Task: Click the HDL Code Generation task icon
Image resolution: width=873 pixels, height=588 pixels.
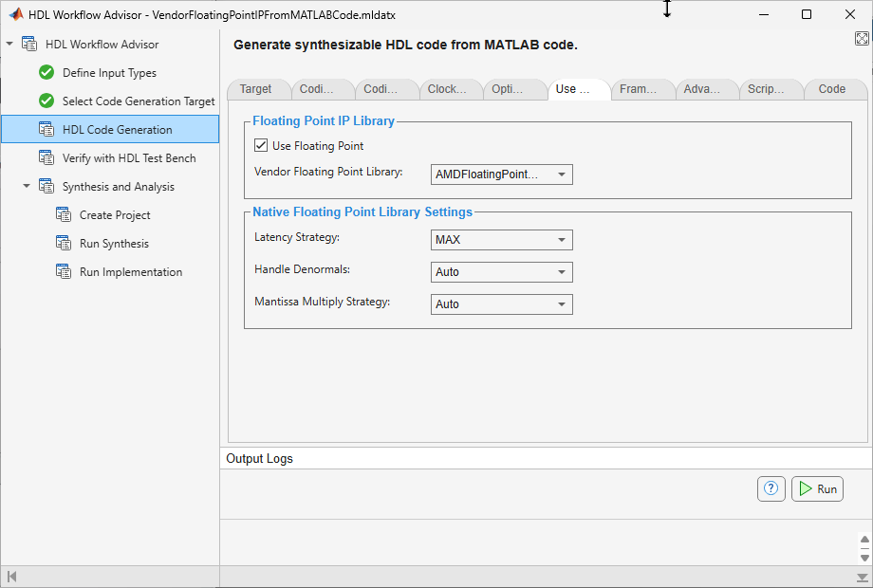Action: point(46,129)
